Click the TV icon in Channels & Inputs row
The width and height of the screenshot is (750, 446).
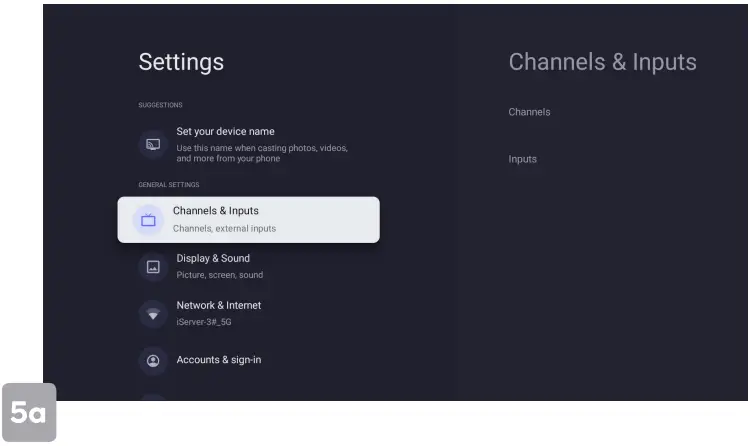[x=148, y=220]
